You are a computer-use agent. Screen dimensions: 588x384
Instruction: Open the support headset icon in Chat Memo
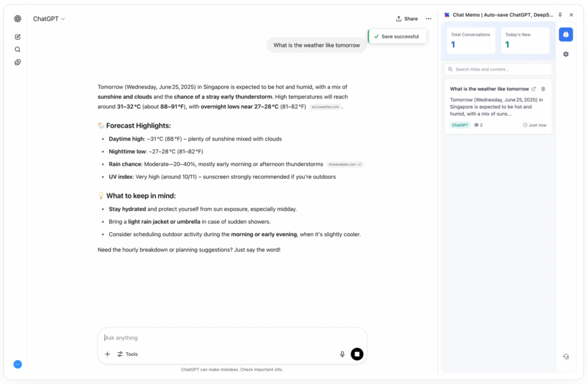[566, 356]
